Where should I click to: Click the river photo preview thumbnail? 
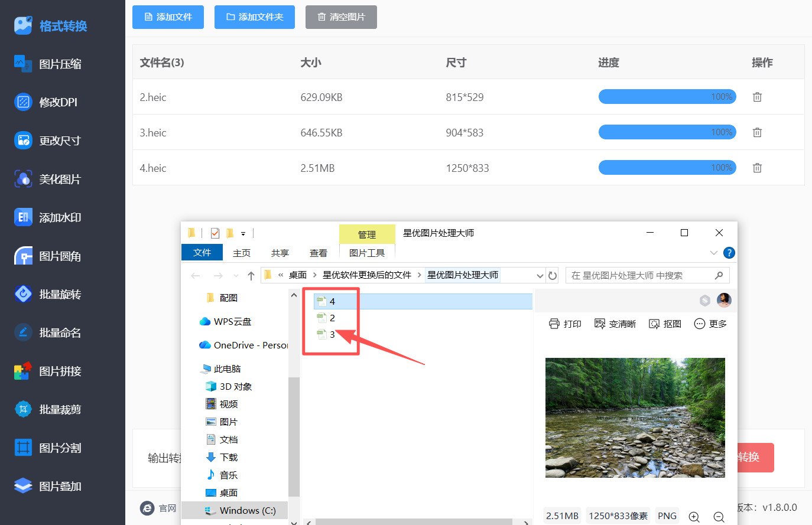[x=635, y=418]
